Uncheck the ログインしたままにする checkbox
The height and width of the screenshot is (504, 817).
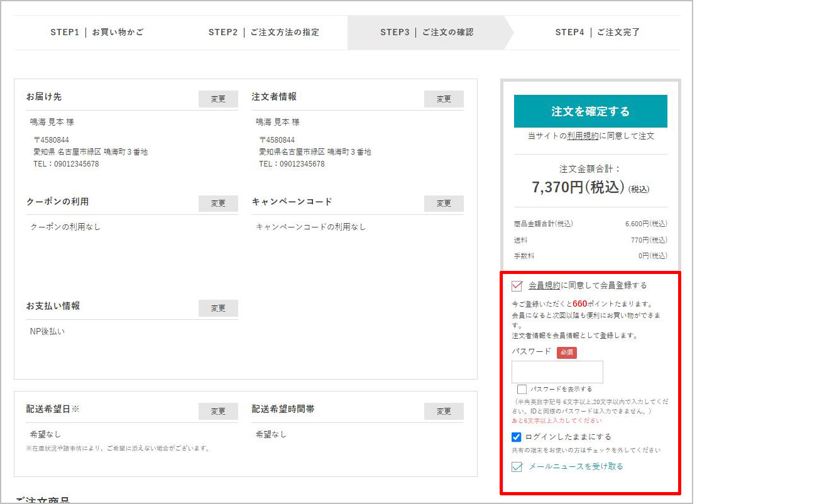pos(517,437)
